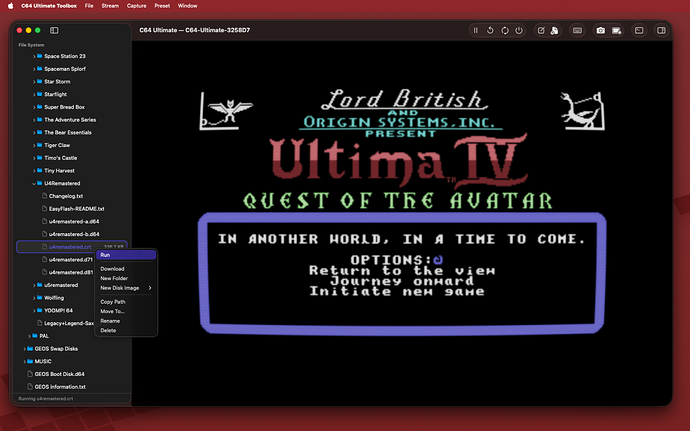
Task: Click the pencil-in-square edit toolbar icon
Action: (x=541, y=30)
